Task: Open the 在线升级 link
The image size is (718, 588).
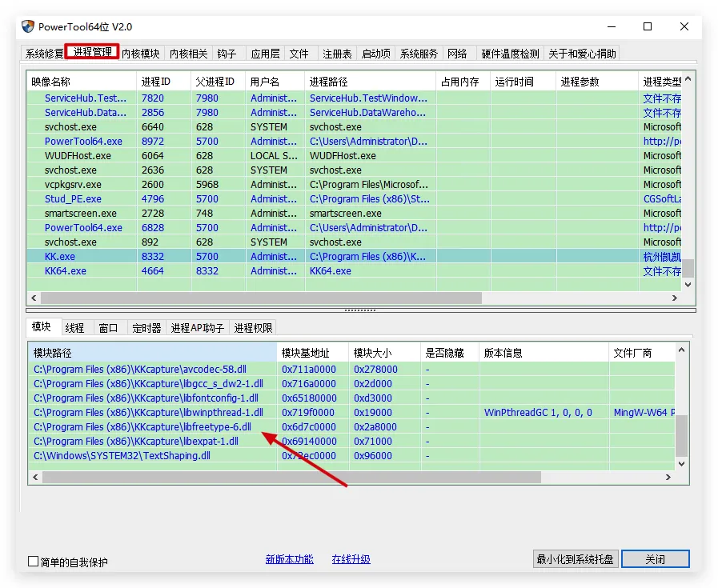Action: pyautogui.click(x=351, y=559)
